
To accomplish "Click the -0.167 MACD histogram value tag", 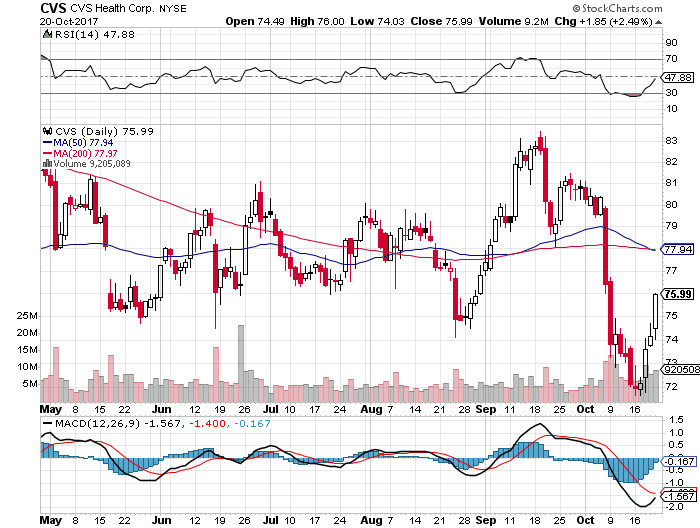I will 678,460.
